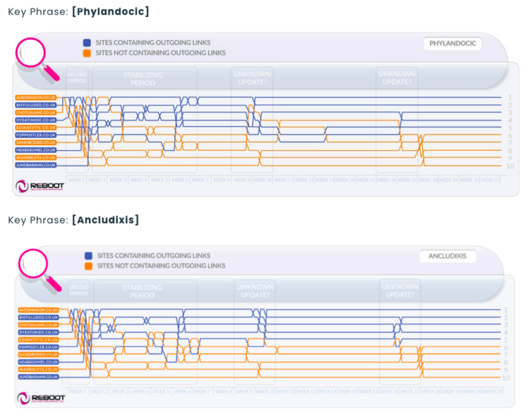Image resolution: width=529 pixels, height=420 pixels.
Task: Click JUNDBARAMN.CO.UK label in the Phylandocic chart
Action: (x=36, y=165)
